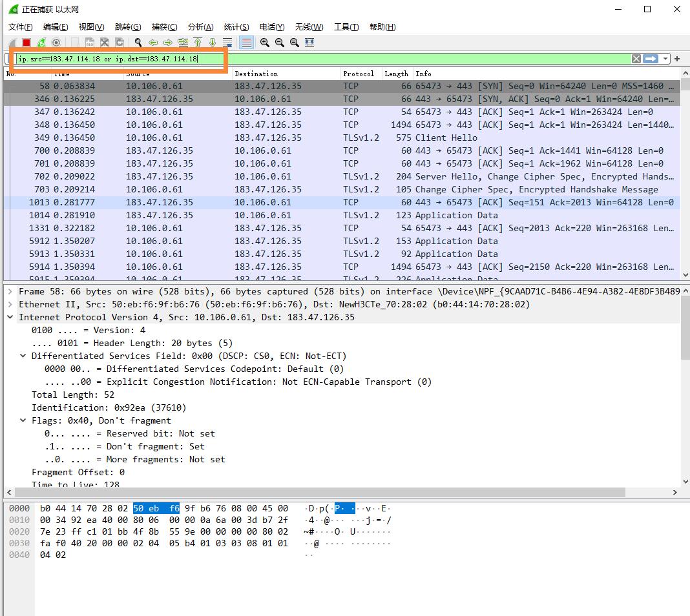Open the 统计(S) menu
Viewport: 690px width, 616px height.
tap(236, 27)
